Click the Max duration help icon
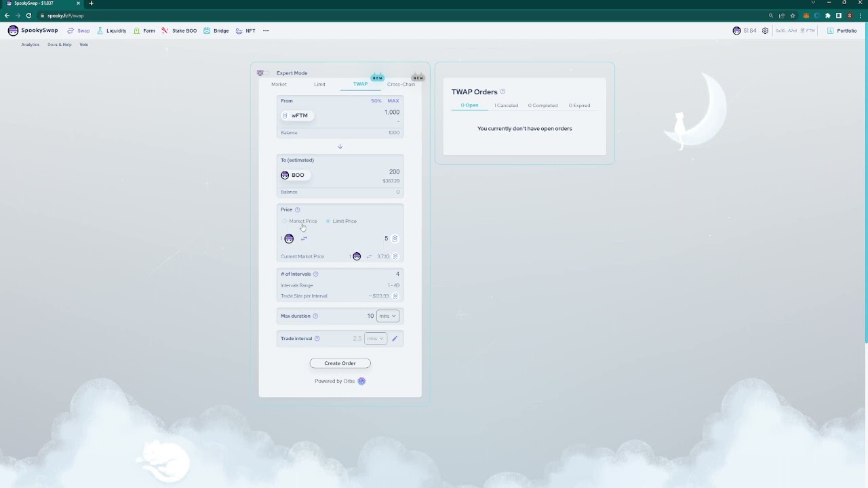This screenshot has height=488, width=868. coord(315,317)
